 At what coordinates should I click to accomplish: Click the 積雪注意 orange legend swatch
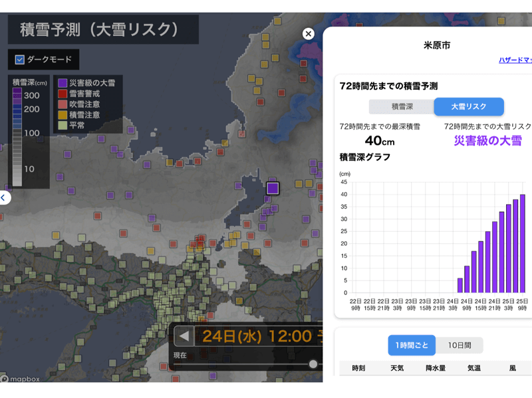(62, 115)
